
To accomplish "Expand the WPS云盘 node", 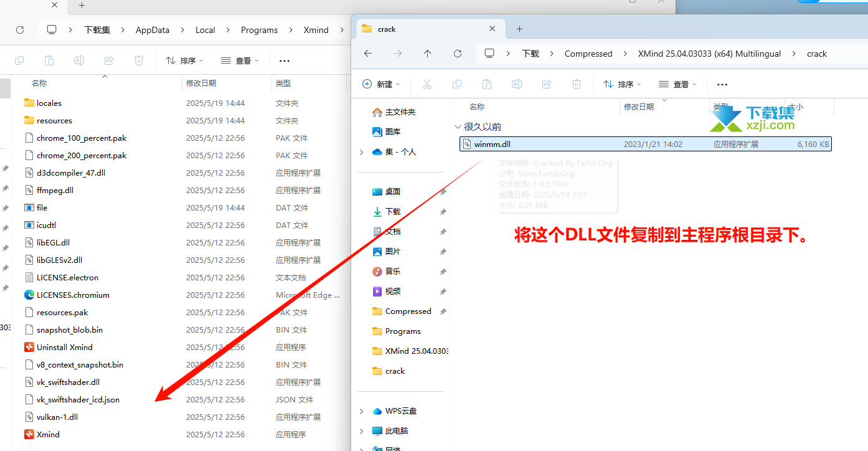I will 362,411.
